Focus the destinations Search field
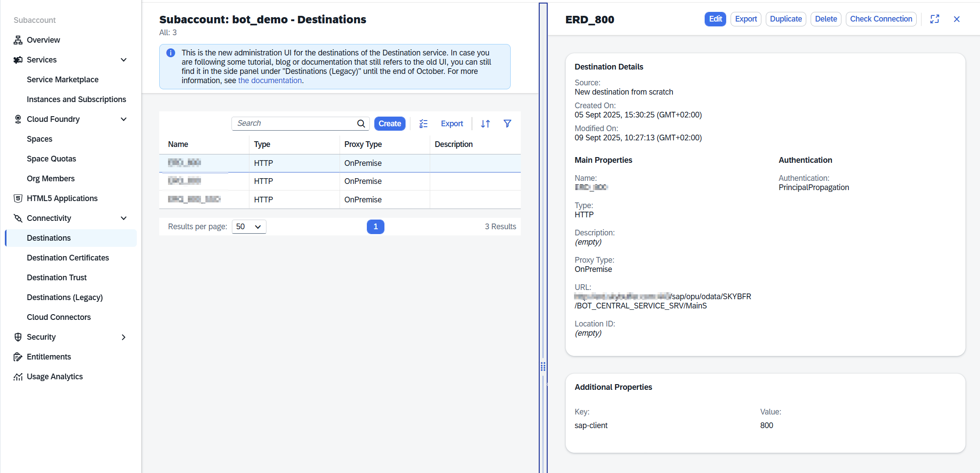This screenshot has width=980, height=473. click(x=295, y=124)
